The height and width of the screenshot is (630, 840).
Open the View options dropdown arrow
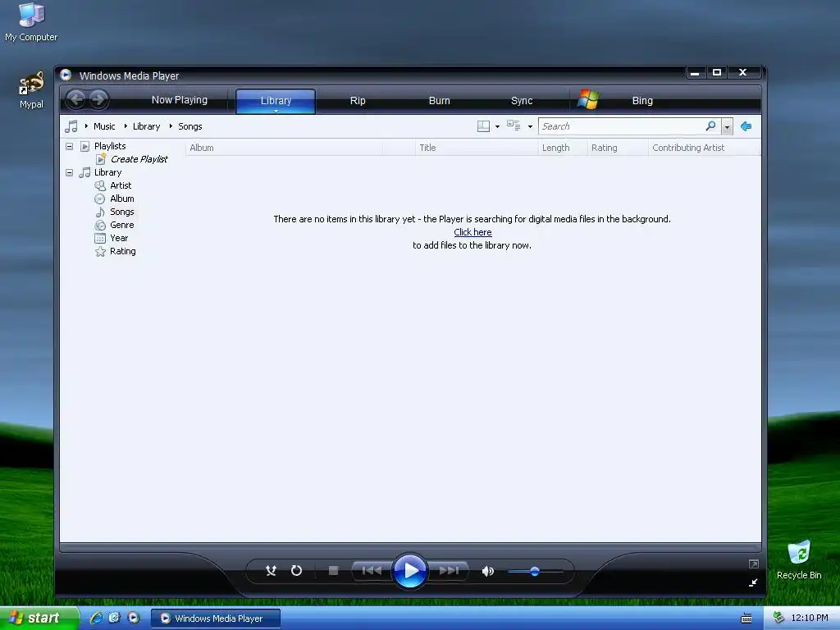(x=530, y=127)
